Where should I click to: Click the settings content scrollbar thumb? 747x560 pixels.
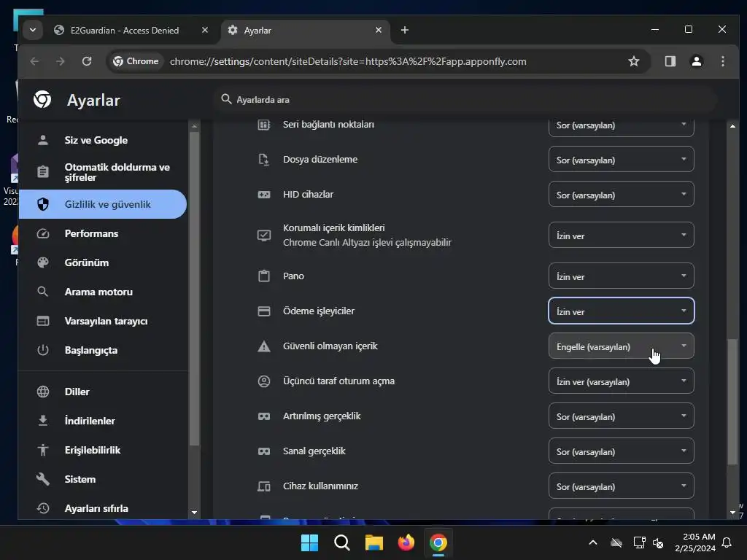click(732, 402)
